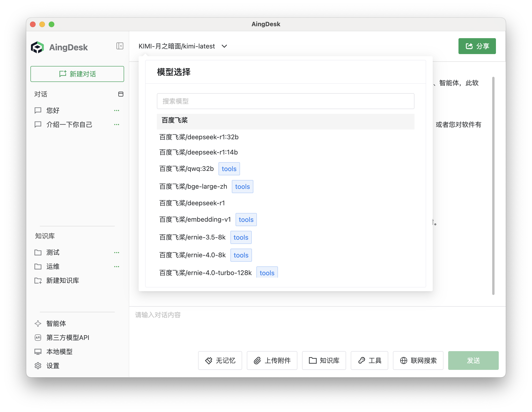Click the 搜索模型 search field
The image size is (532, 412).
tap(285, 101)
